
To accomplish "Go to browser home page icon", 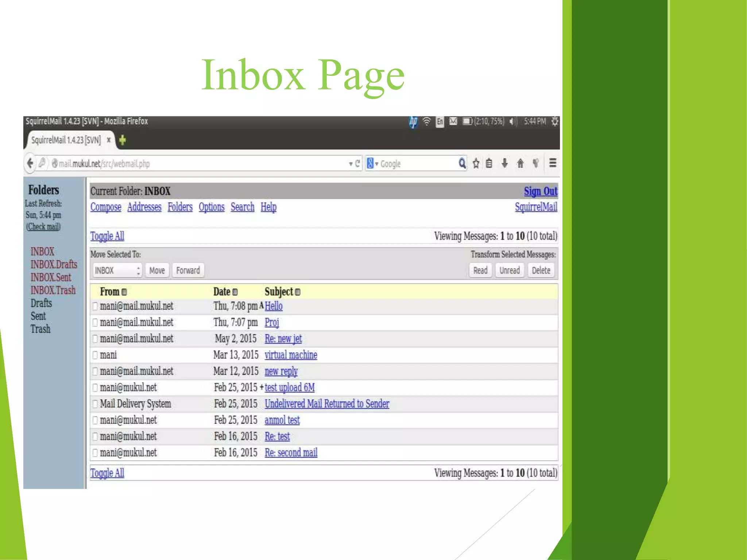I will coord(520,163).
